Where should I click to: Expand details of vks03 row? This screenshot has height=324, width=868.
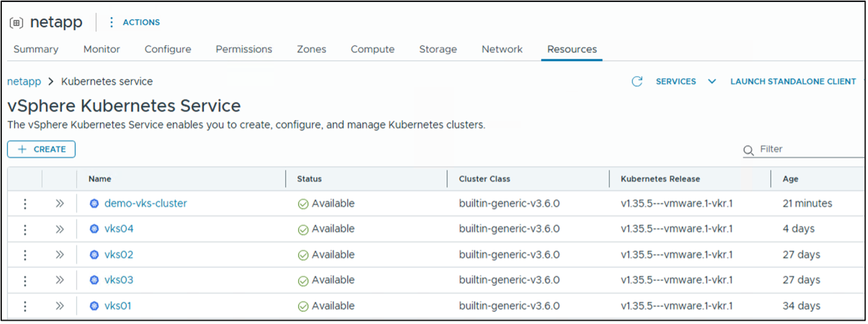[x=59, y=281]
